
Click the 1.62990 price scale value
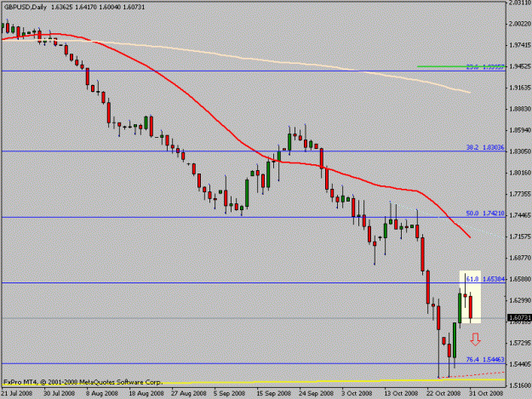tap(520, 300)
